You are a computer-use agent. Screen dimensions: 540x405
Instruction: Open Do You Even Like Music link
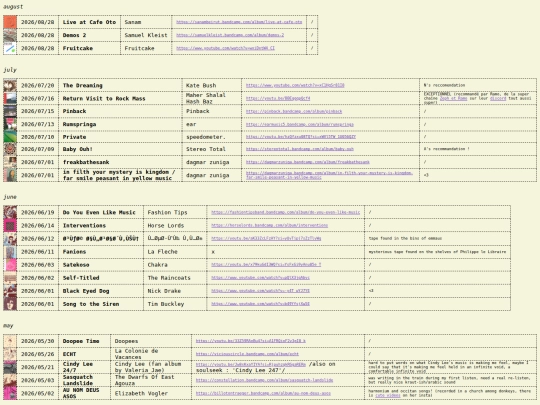pos(285,212)
